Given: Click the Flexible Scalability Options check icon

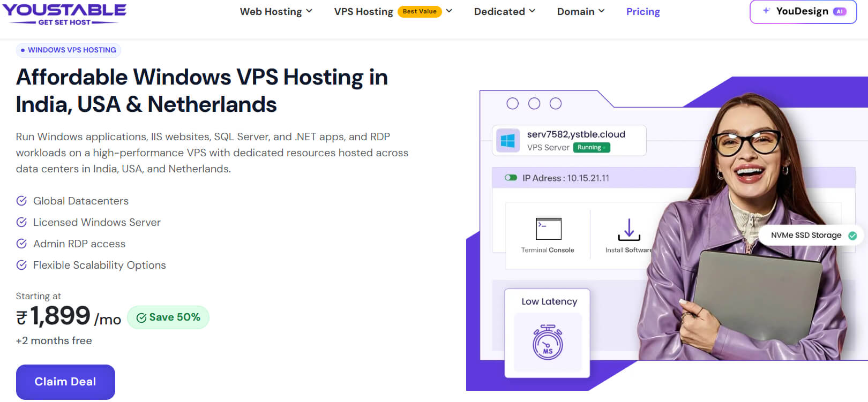Looking at the screenshot, I should 21,265.
